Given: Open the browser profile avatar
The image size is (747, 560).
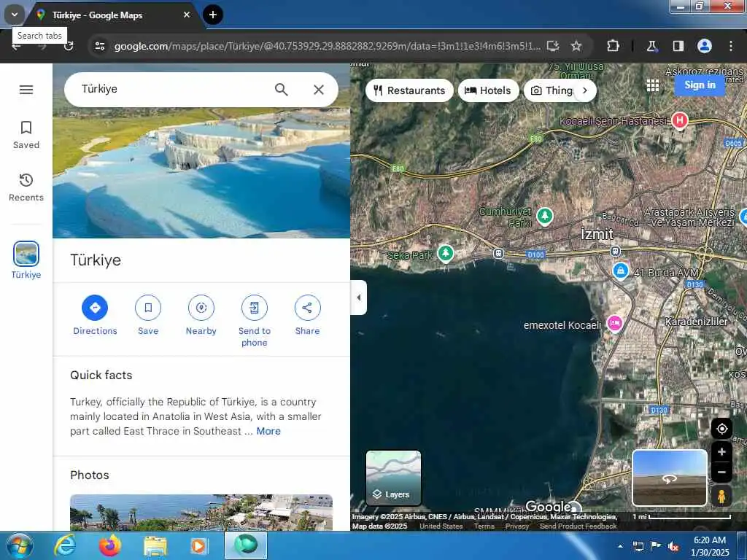Looking at the screenshot, I should tap(705, 46).
